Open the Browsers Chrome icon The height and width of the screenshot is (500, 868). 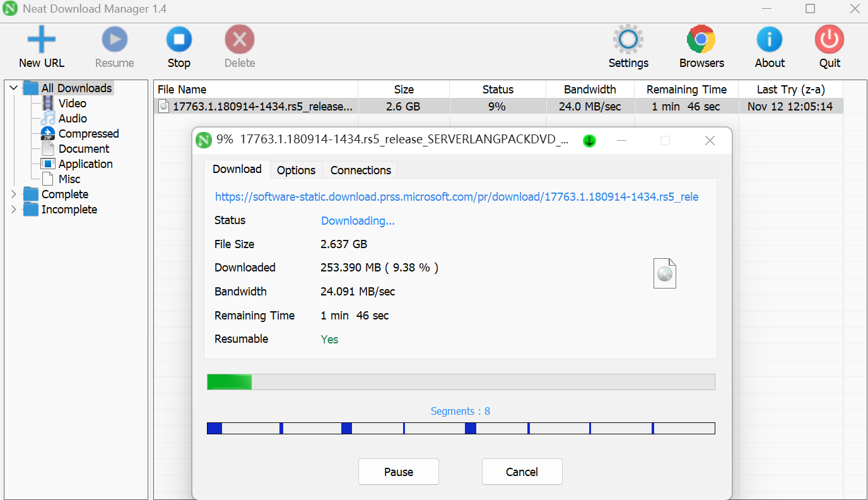(701, 40)
